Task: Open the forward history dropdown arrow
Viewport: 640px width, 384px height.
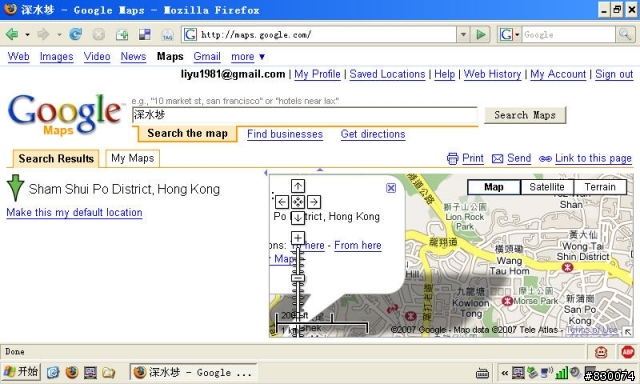Action: click(x=59, y=35)
